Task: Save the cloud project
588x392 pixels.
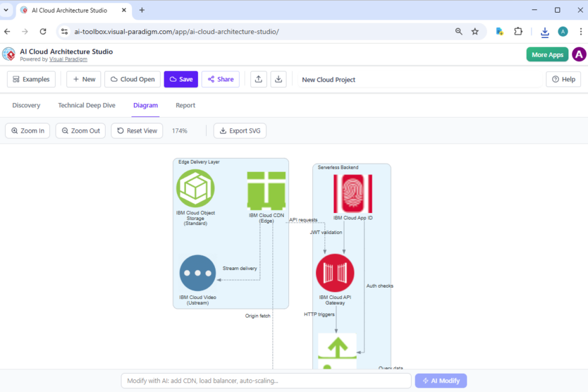Action: 181,79
